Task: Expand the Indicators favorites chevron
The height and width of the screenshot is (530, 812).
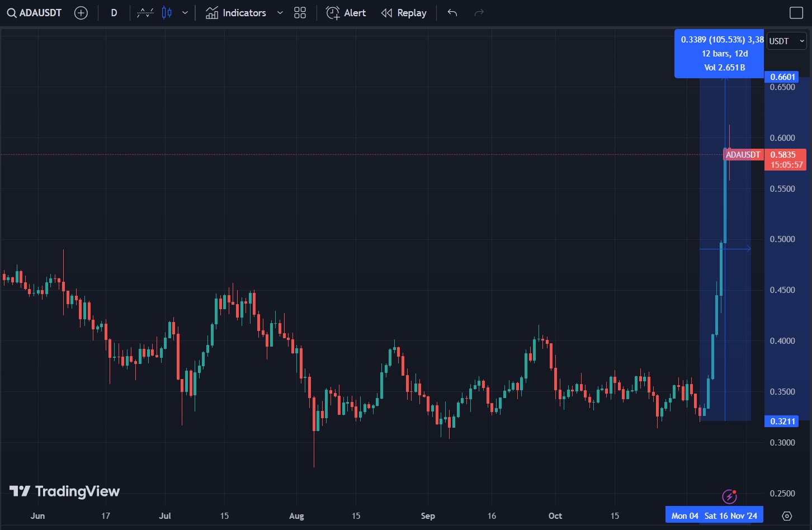Action: click(280, 13)
